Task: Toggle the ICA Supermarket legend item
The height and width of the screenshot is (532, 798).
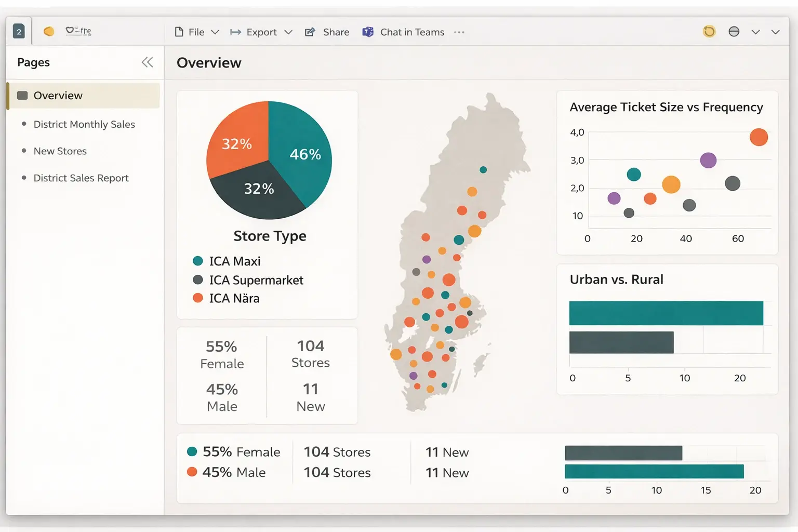Action: [256, 280]
